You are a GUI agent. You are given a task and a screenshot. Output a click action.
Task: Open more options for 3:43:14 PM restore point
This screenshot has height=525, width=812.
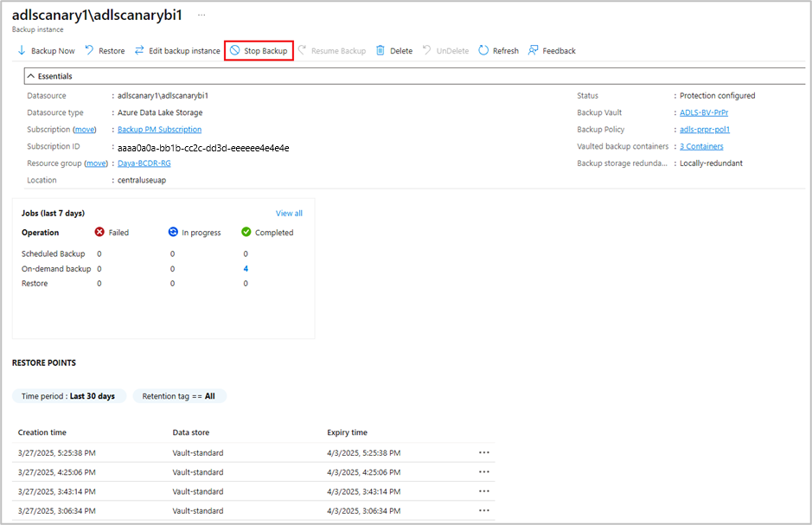tap(484, 491)
